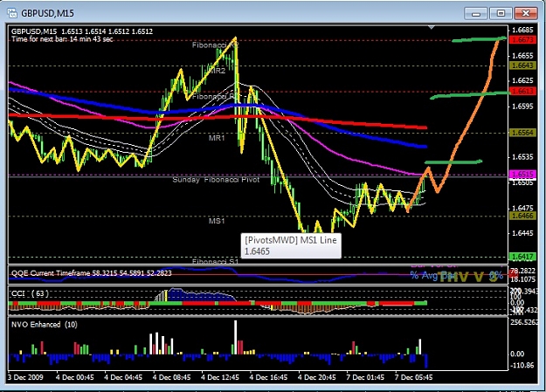Click the 'CCI (63)' indicator label
546x392 pixels.
[x=30, y=293]
